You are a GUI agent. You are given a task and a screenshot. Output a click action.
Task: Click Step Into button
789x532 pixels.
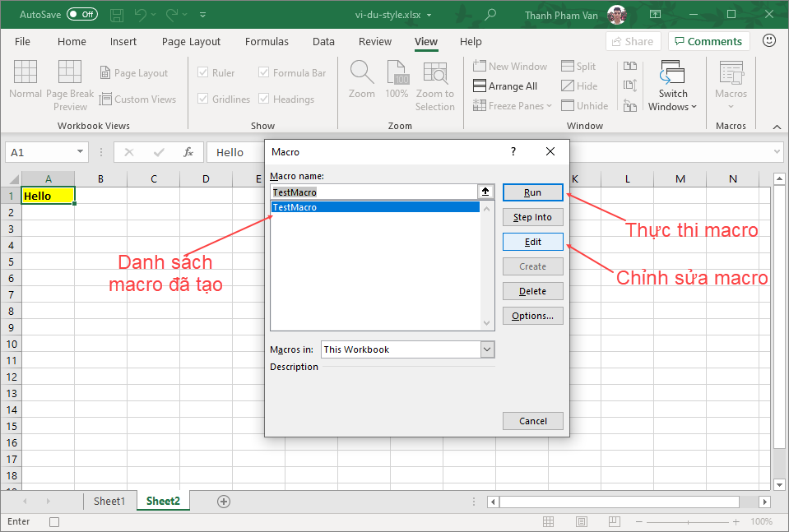(x=532, y=217)
